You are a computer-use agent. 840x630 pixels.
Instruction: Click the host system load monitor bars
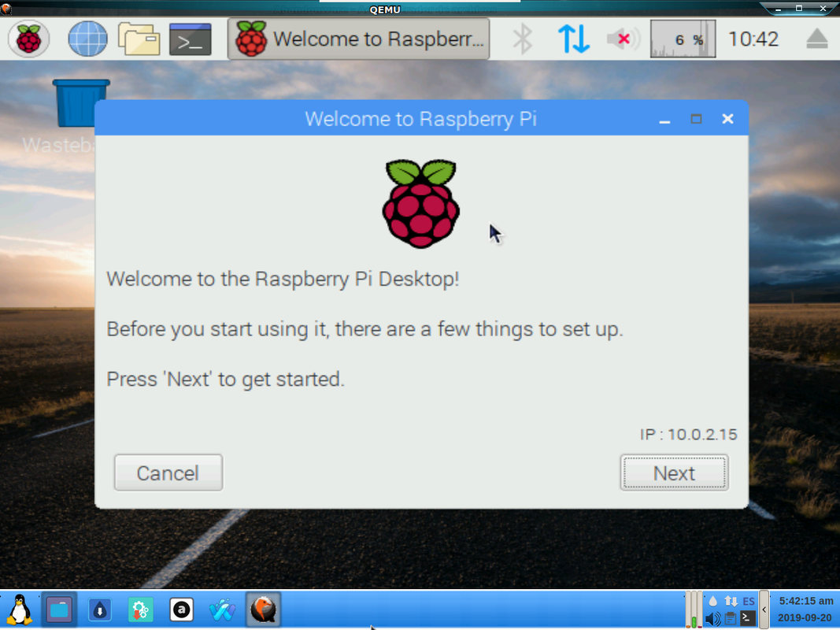pyautogui.click(x=694, y=610)
